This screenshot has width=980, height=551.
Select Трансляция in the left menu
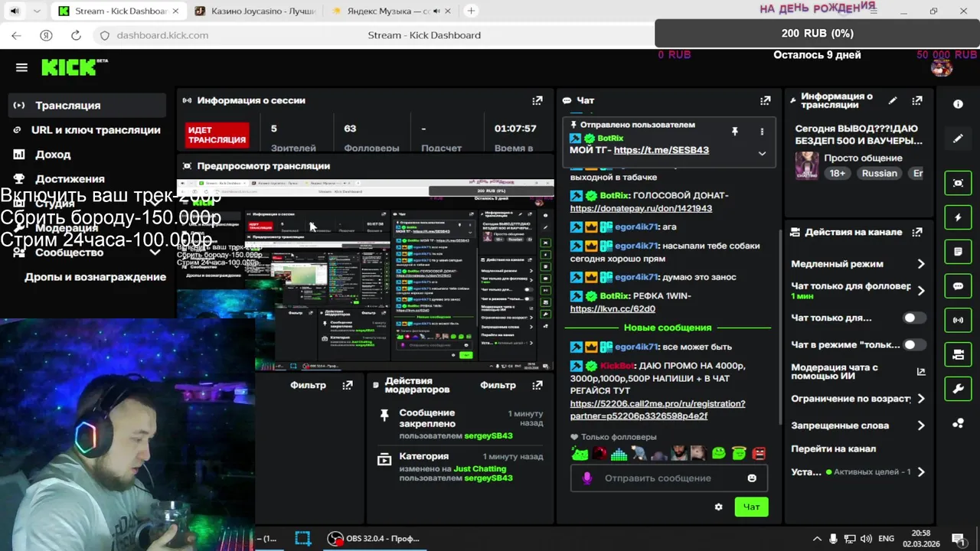(x=87, y=106)
